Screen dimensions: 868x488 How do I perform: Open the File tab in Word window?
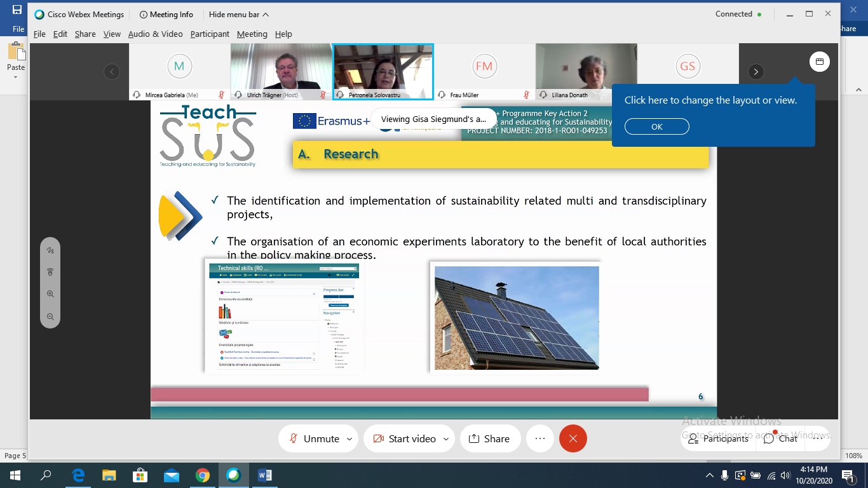click(x=18, y=29)
